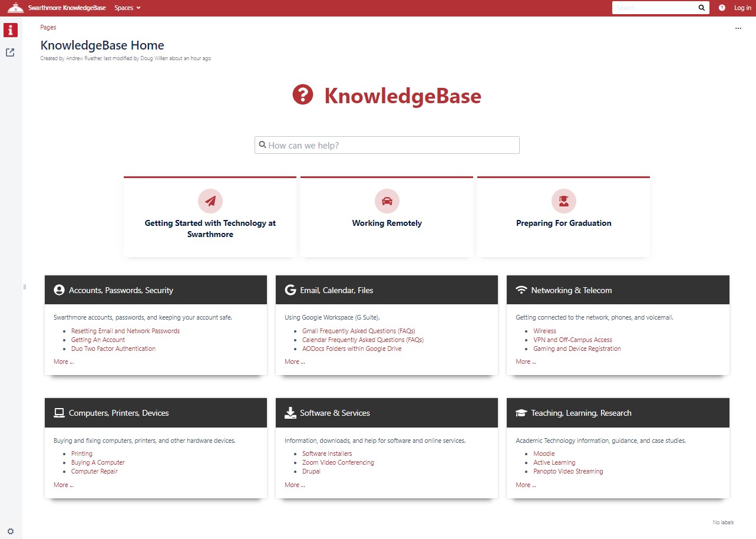Click the magnifier icon in help search box
Viewport: 756px width, 539px height.
pyautogui.click(x=263, y=144)
